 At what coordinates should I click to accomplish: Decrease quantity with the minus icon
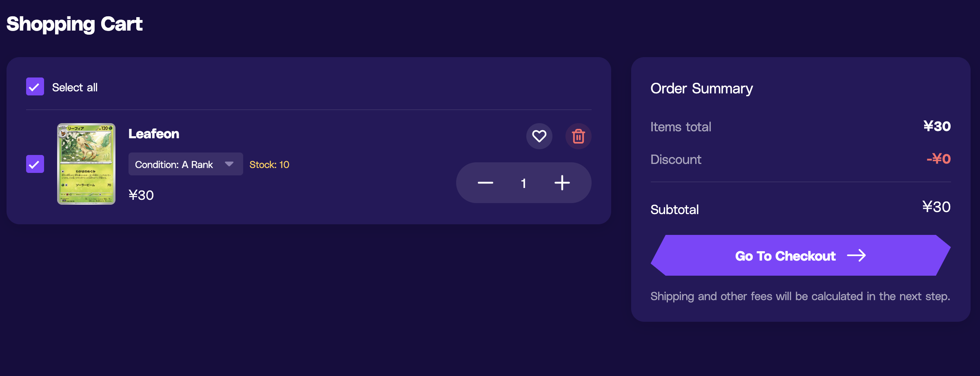[486, 183]
